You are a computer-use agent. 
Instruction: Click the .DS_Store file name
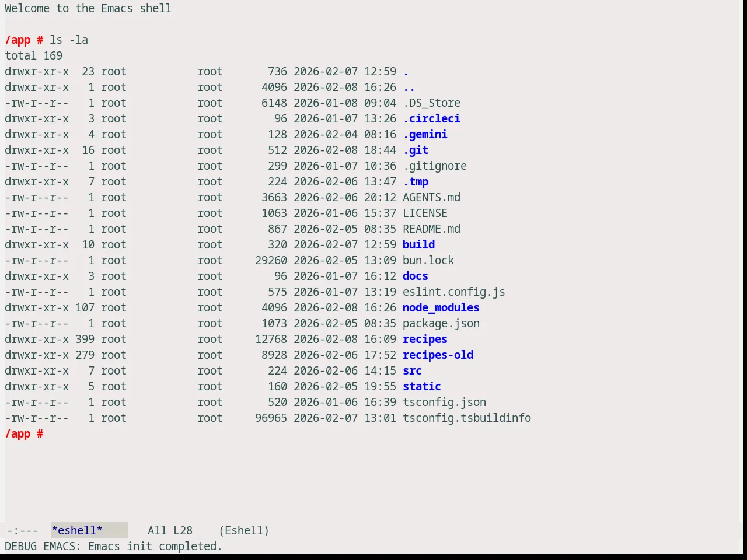point(431,103)
